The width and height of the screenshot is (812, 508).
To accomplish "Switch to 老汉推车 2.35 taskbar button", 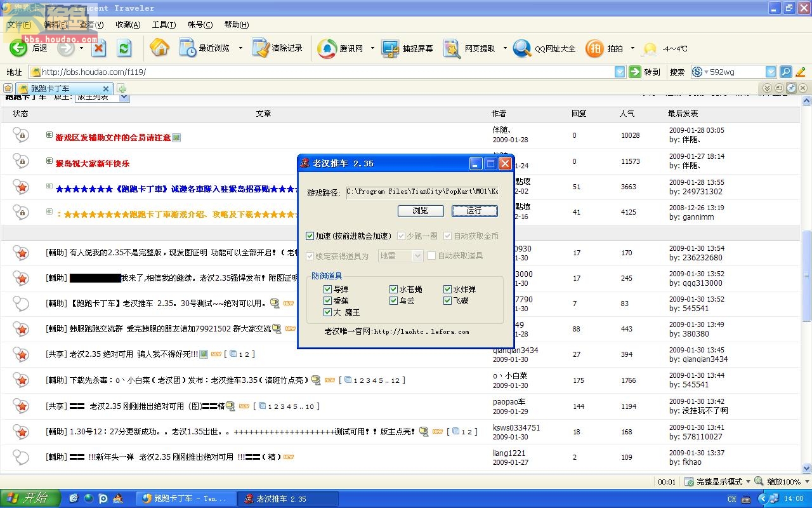I will 288,498.
